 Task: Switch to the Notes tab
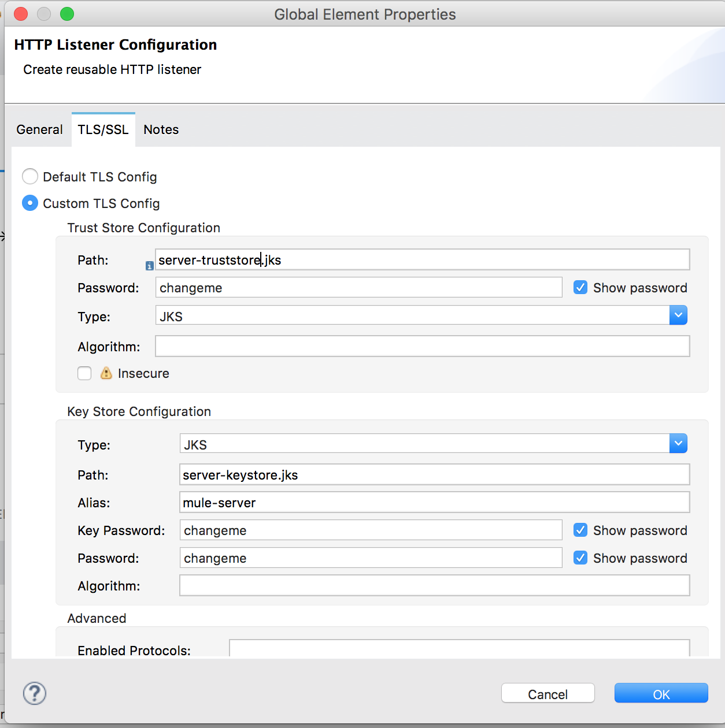point(161,129)
